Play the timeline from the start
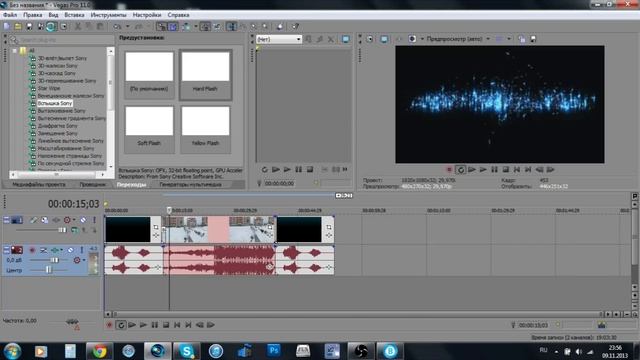 coord(132,325)
